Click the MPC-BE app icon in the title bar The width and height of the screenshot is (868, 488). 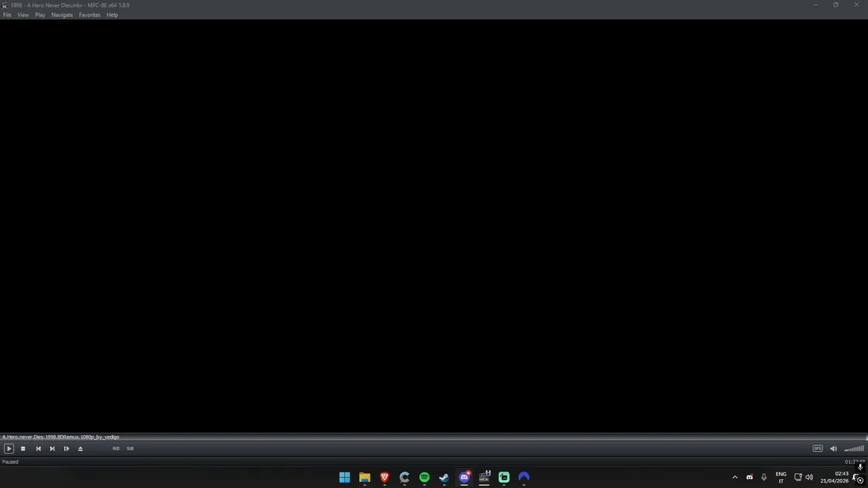(5, 5)
